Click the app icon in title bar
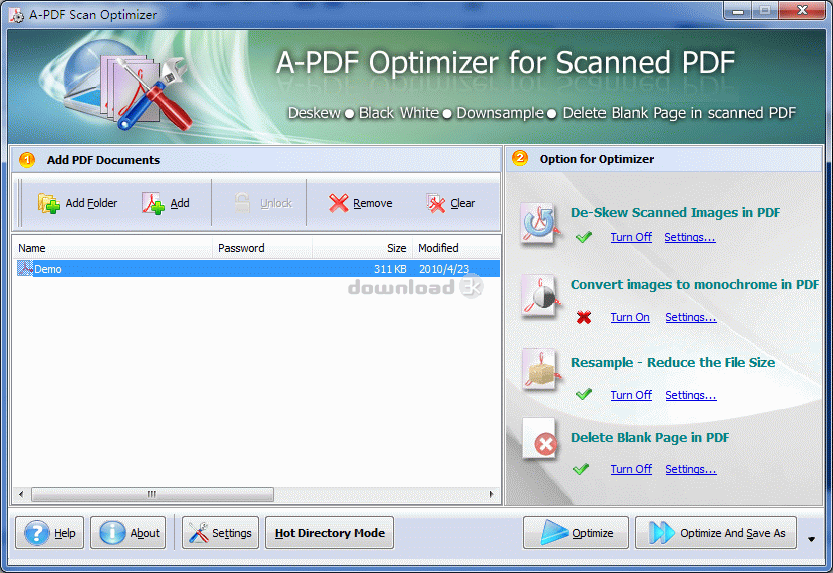Screen dimensions: 833x573 (x=17, y=15)
